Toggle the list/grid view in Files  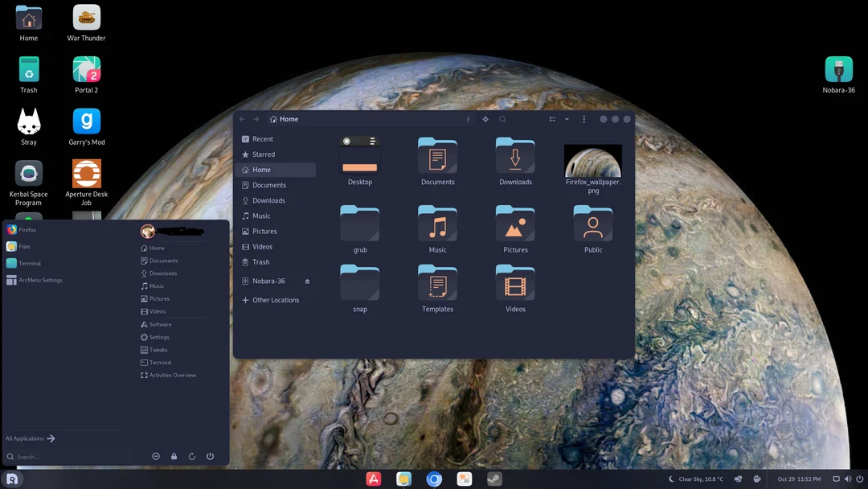(x=552, y=118)
